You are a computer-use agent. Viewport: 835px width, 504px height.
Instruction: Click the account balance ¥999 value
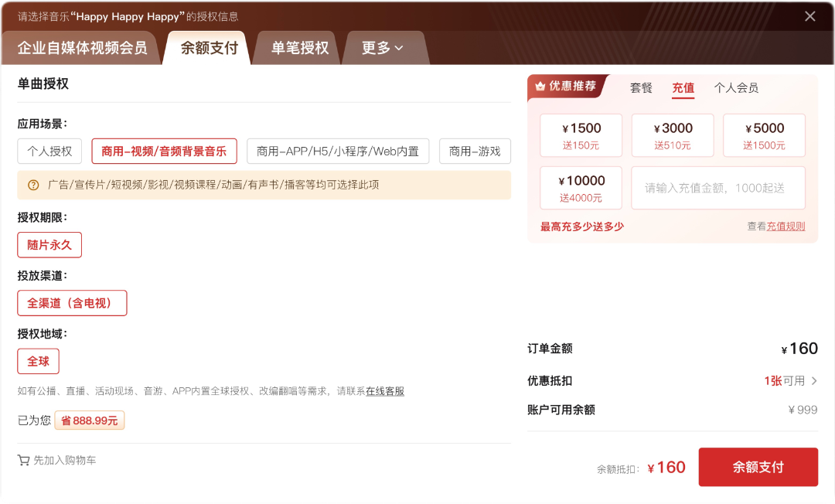coord(803,410)
